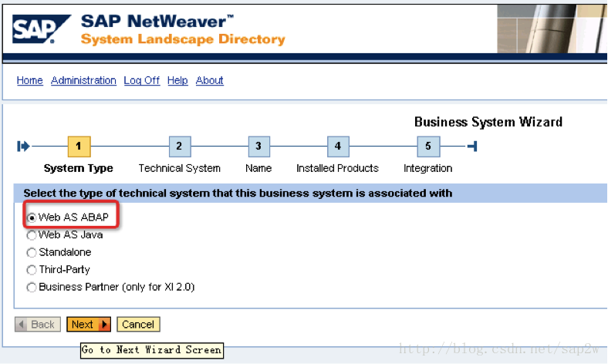Click the wizard end marker icon
608x364 pixels.
point(472,147)
